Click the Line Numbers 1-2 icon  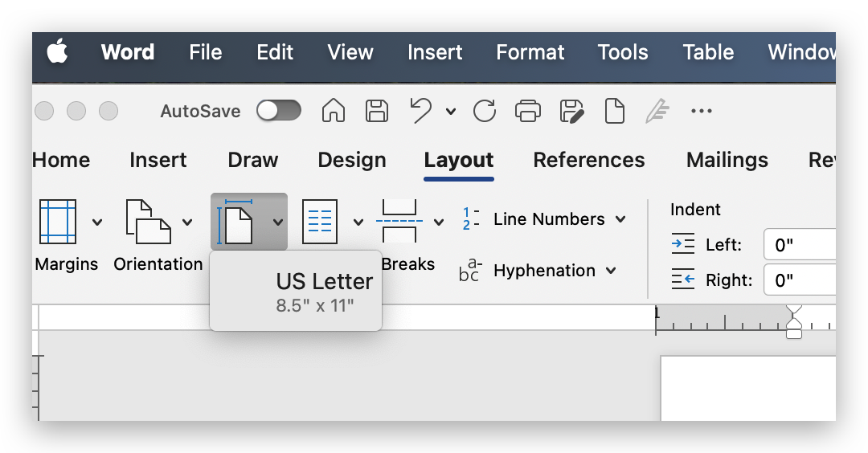(x=470, y=219)
